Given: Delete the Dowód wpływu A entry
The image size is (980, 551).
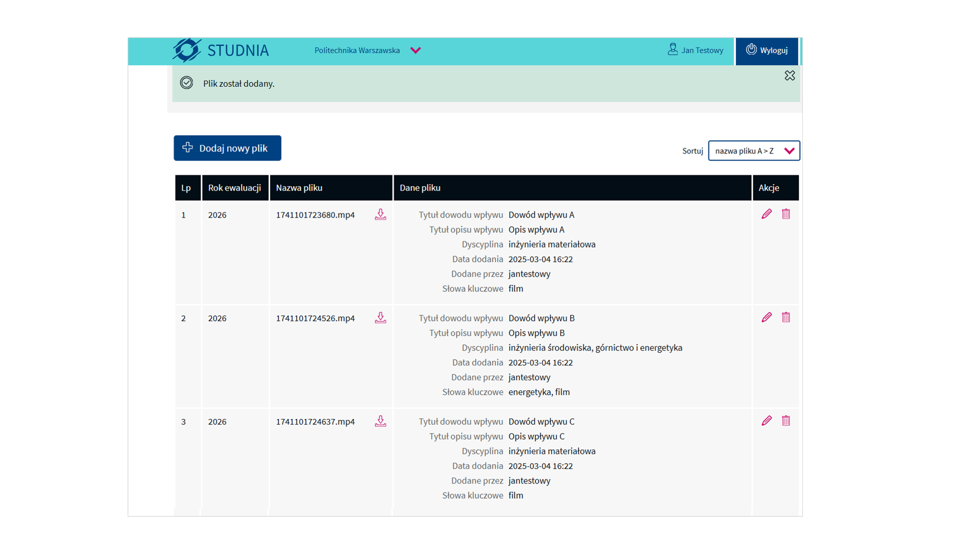Looking at the screenshot, I should (786, 214).
